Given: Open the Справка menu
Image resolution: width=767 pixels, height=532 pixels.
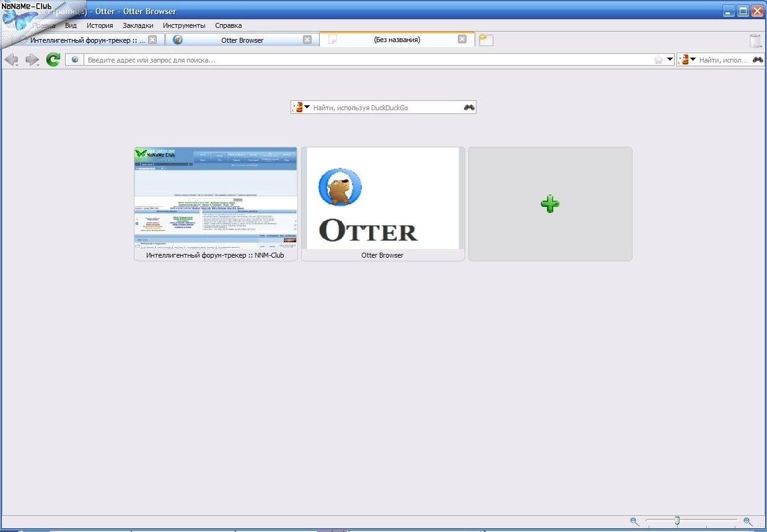Looking at the screenshot, I should tap(229, 25).
